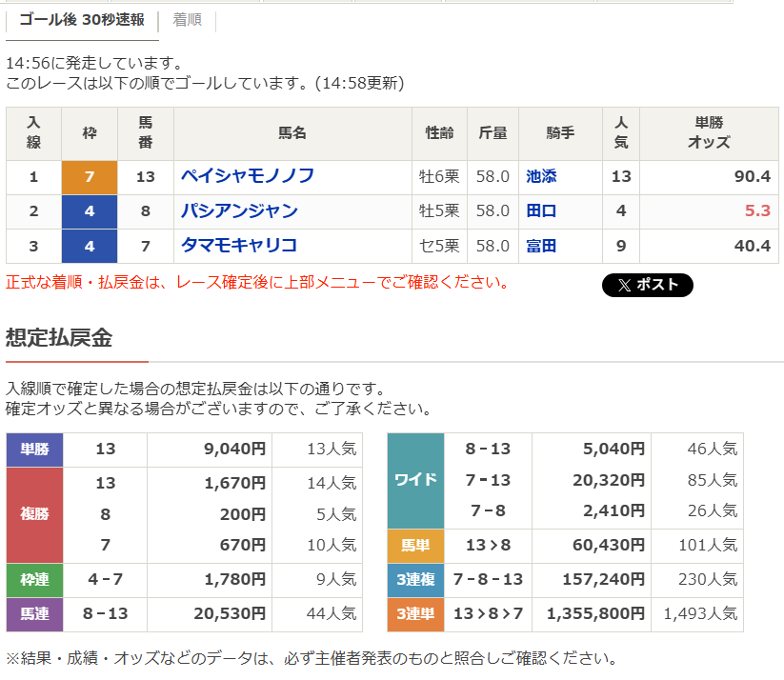
Task: Open horse page for パシアンジャン
Action: (239, 211)
